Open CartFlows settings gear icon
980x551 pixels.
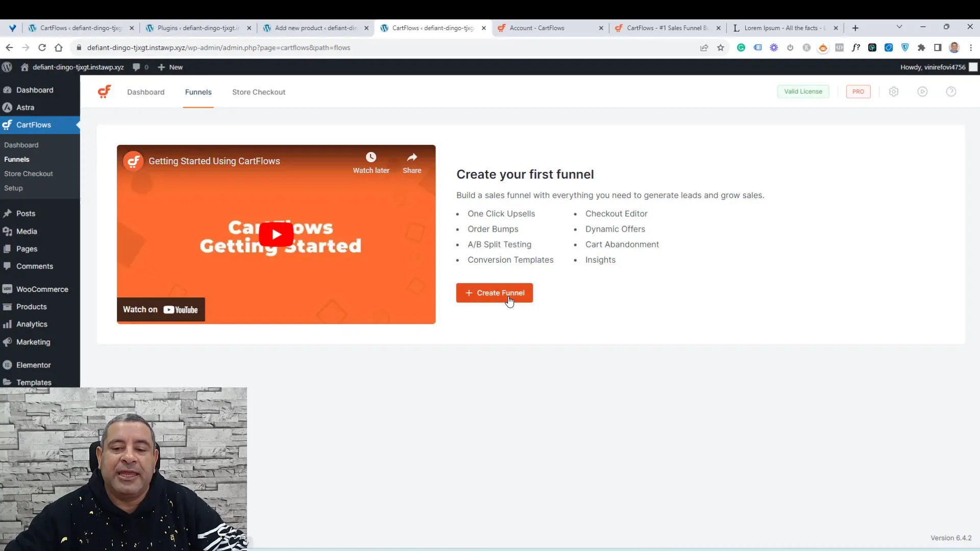click(x=894, y=91)
